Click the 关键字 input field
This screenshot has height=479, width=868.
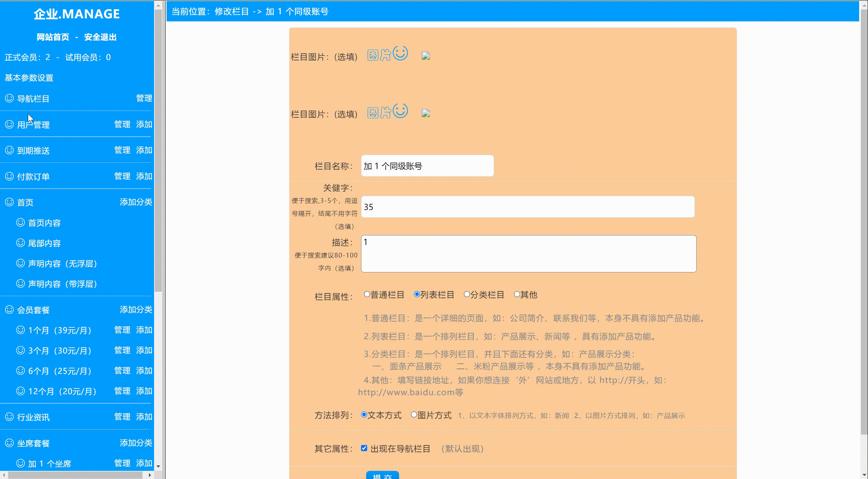click(528, 207)
